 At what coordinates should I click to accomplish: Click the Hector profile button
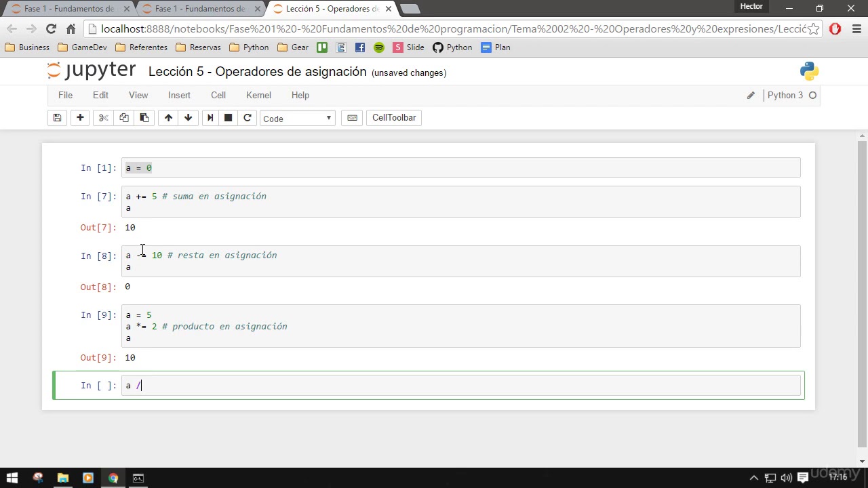751,7
